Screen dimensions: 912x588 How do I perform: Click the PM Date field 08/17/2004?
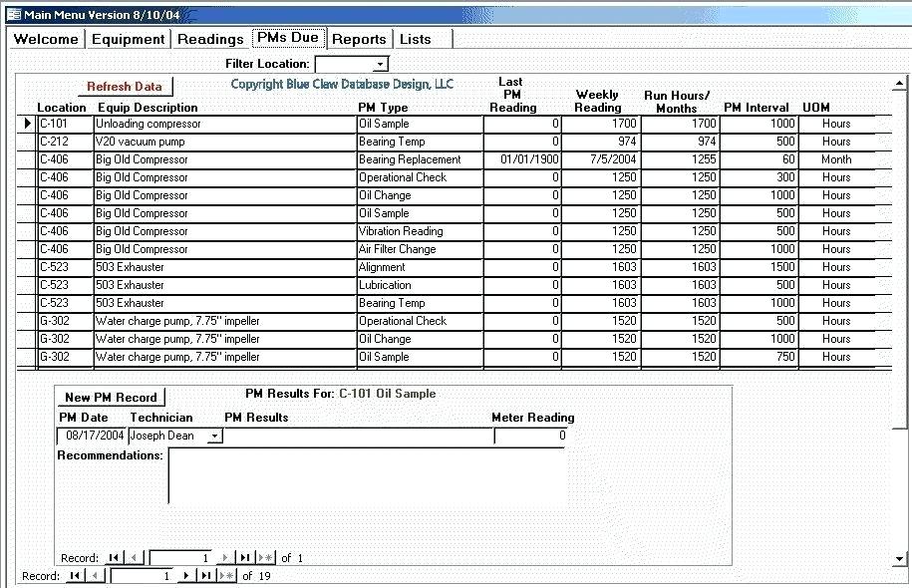pos(92,436)
